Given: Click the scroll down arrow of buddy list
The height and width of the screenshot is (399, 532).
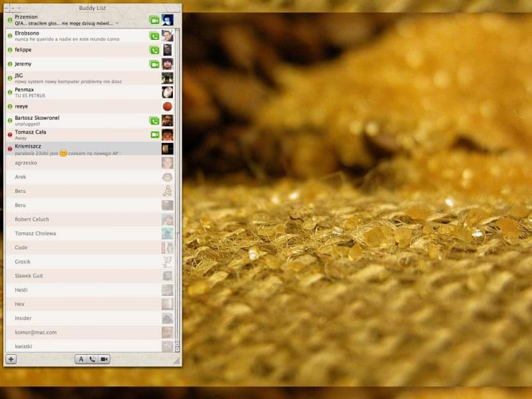Looking at the screenshot, I should [x=178, y=348].
